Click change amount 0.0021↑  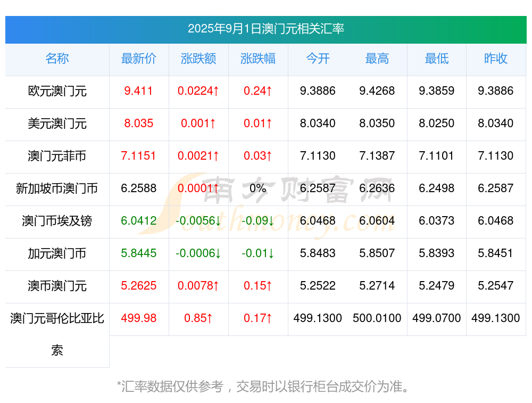click(198, 156)
